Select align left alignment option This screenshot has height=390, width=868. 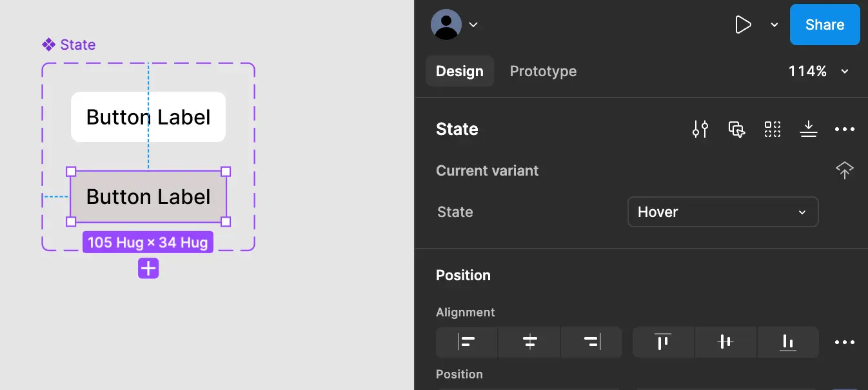pos(466,342)
